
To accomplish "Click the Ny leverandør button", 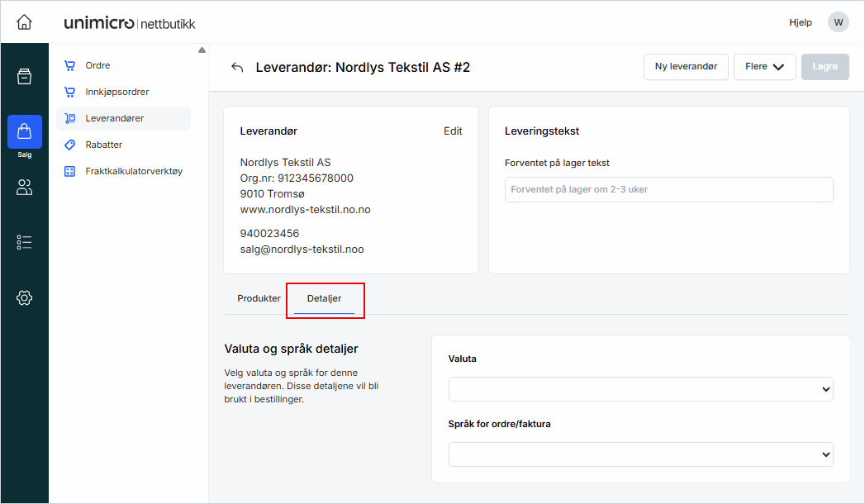I will pyautogui.click(x=685, y=67).
